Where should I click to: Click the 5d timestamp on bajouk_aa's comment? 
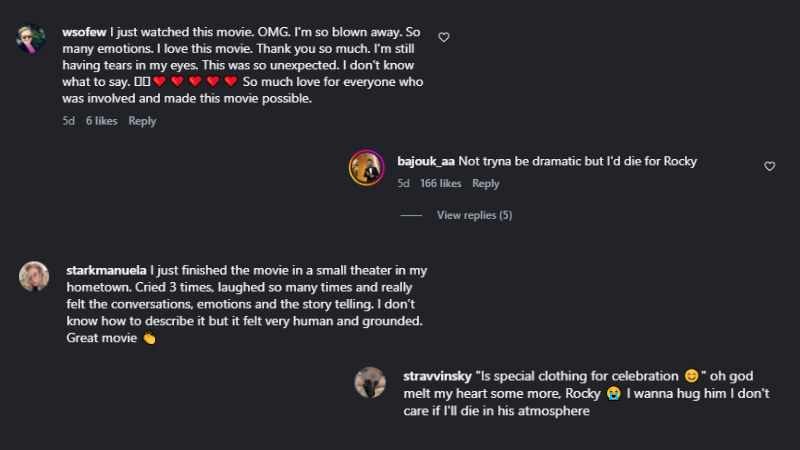404,183
